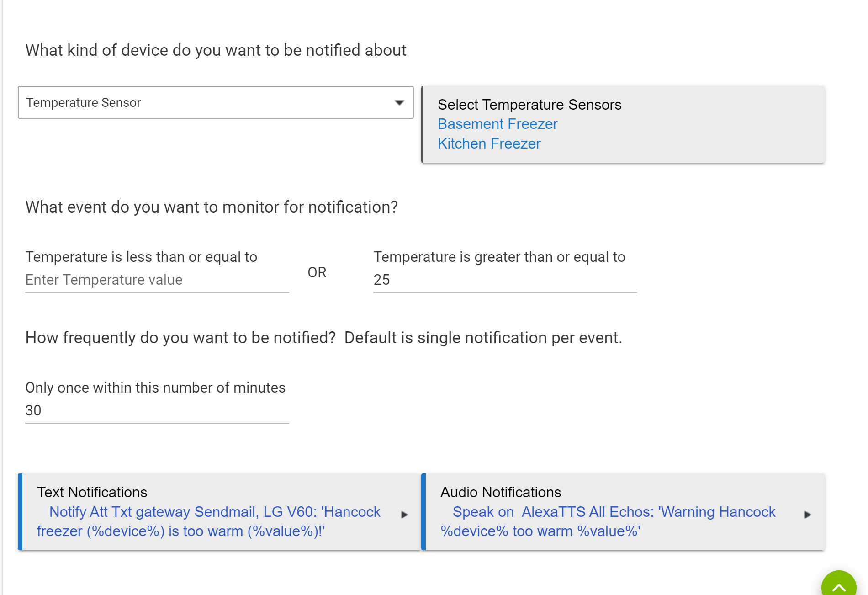Click the 'What kind of device' heading
This screenshot has height=595, width=868.
pos(216,50)
